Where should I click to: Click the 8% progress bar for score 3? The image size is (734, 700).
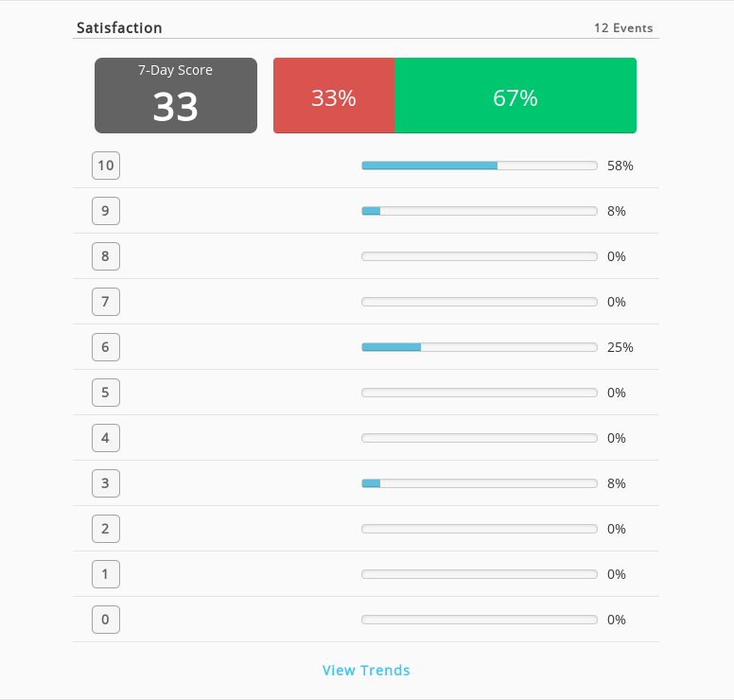pos(480,483)
